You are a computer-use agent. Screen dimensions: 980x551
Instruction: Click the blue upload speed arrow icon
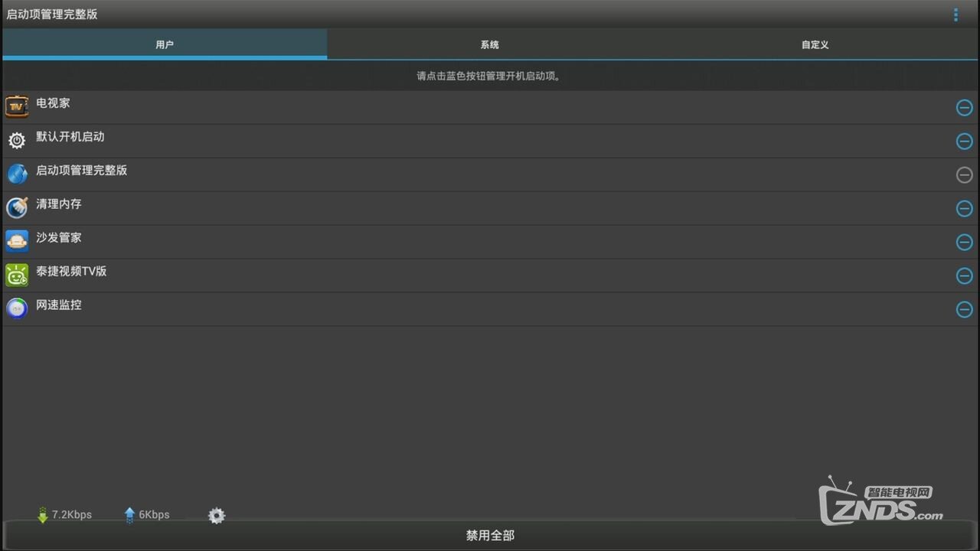click(129, 515)
